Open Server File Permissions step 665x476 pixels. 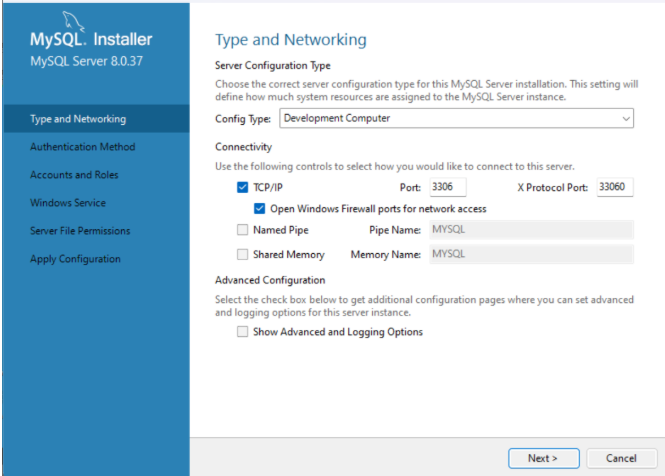point(80,231)
